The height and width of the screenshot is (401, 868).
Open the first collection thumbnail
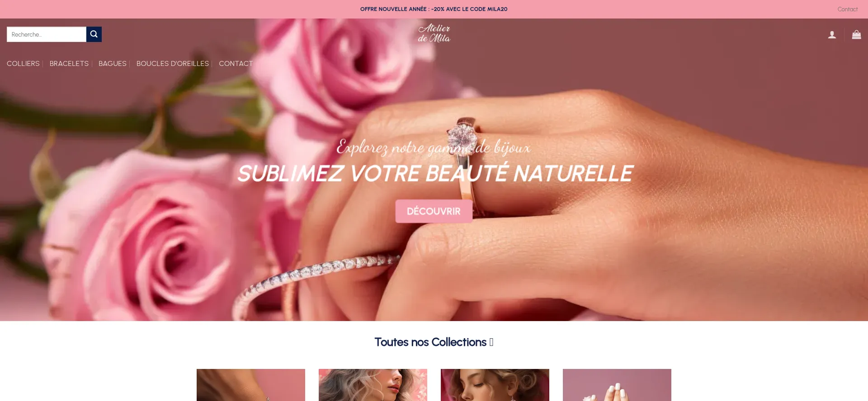click(x=251, y=385)
